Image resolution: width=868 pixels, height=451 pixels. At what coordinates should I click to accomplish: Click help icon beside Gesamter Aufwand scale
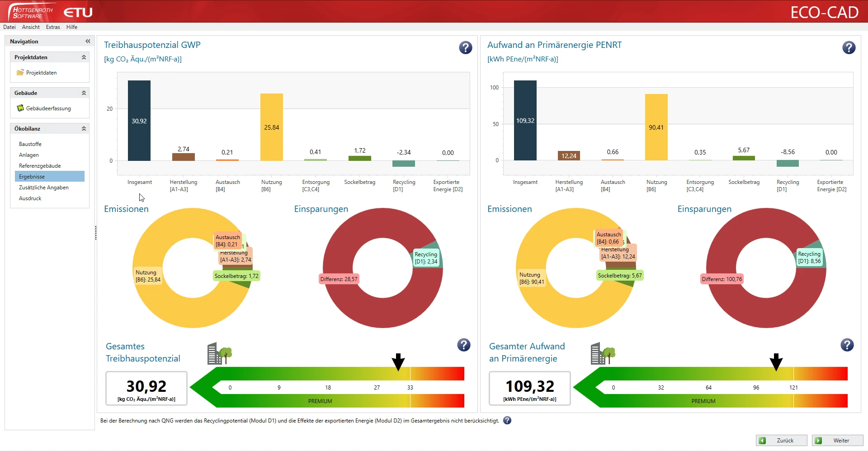click(847, 345)
